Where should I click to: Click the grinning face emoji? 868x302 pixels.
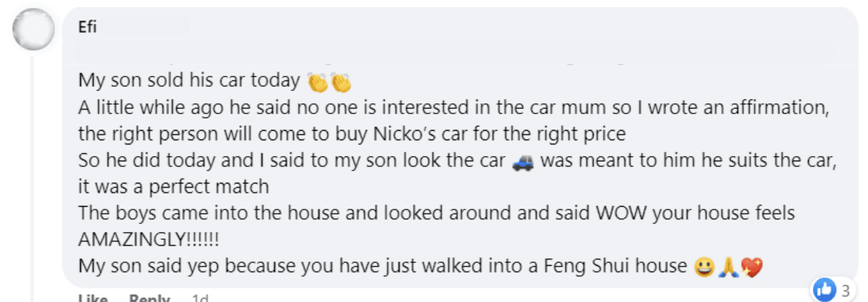[x=702, y=267]
